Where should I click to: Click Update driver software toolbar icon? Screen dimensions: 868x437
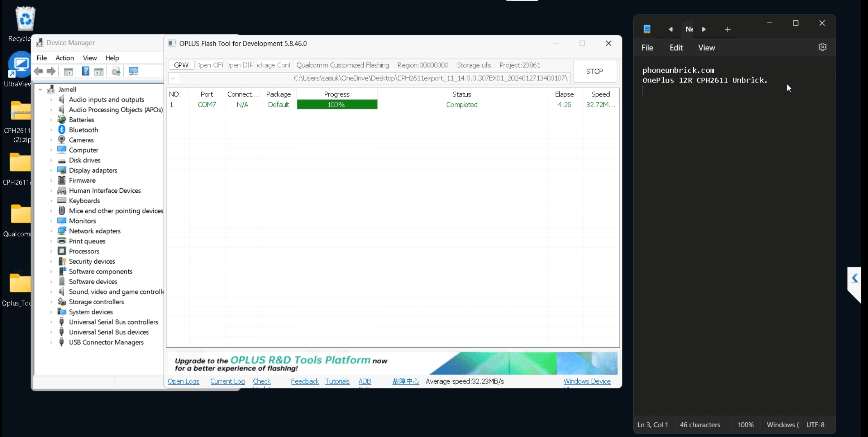click(116, 71)
